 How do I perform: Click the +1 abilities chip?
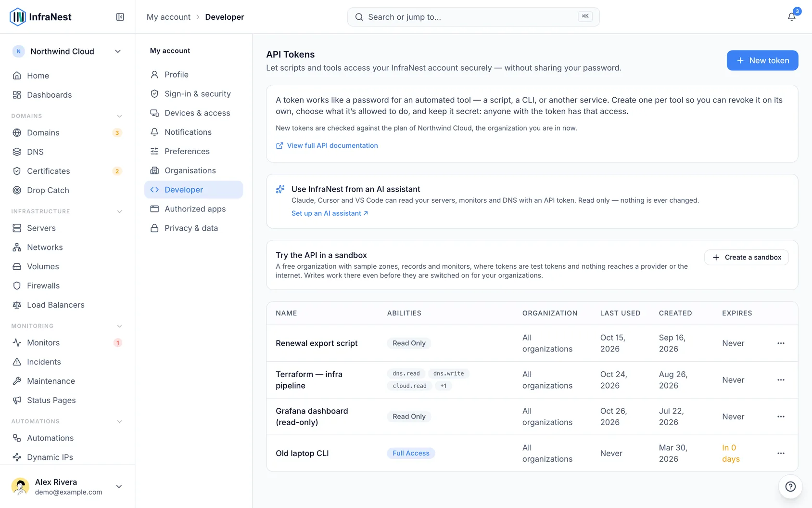tap(444, 386)
